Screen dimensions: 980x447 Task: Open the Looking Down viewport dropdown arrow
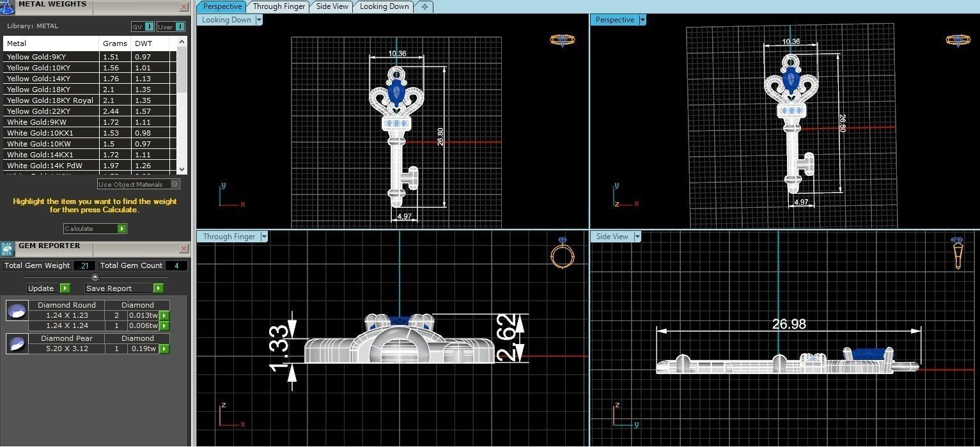click(x=259, y=20)
